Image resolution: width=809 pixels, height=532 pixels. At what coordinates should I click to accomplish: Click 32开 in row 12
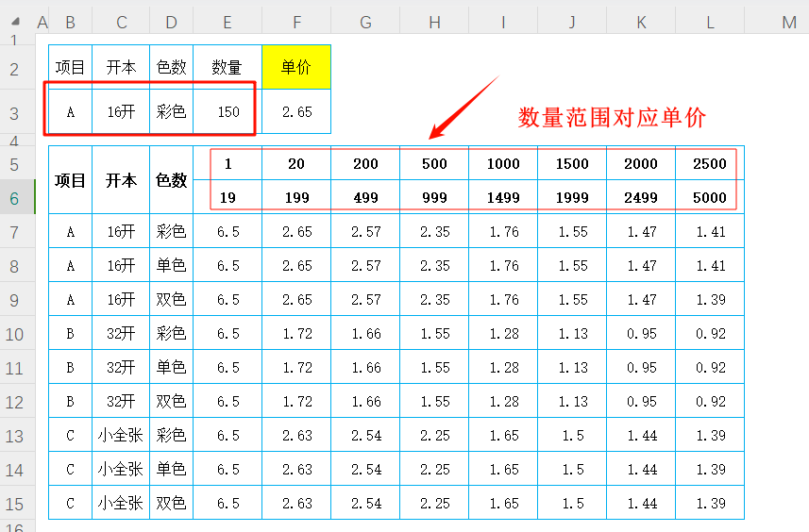click(121, 402)
